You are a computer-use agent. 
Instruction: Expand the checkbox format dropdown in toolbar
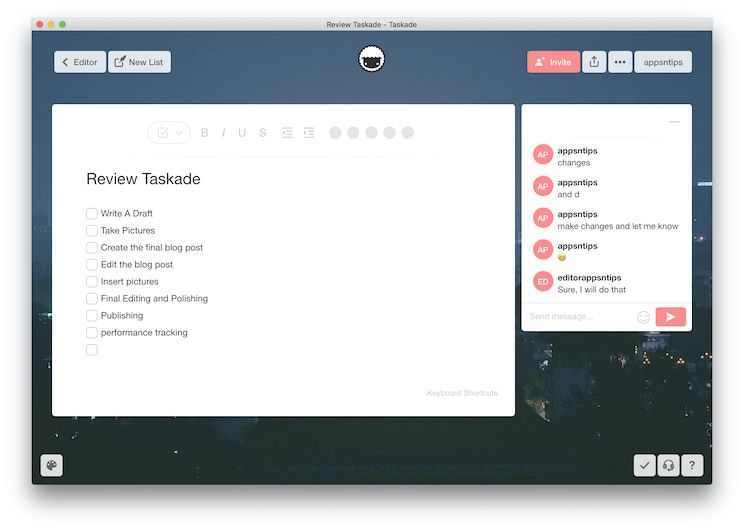pyautogui.click(x=179, y=133)
